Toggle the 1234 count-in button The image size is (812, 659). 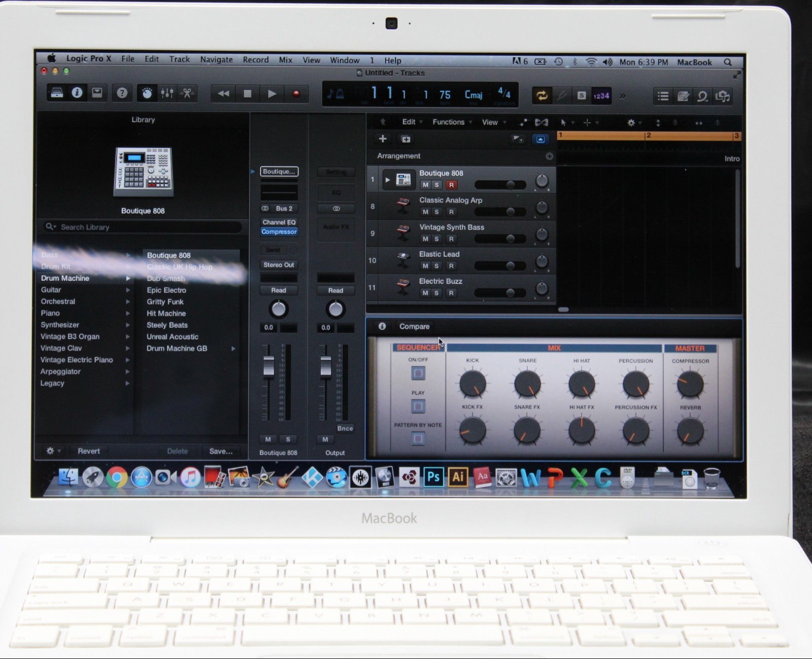601,95
